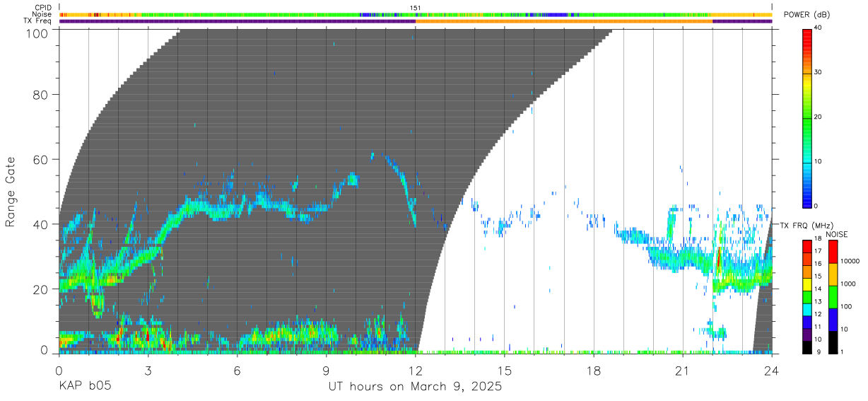Click the UT hours on March 9, 2025 title
Image resolution: width=868 pixels, height=401 pixels.
click(x=415, y=387)
